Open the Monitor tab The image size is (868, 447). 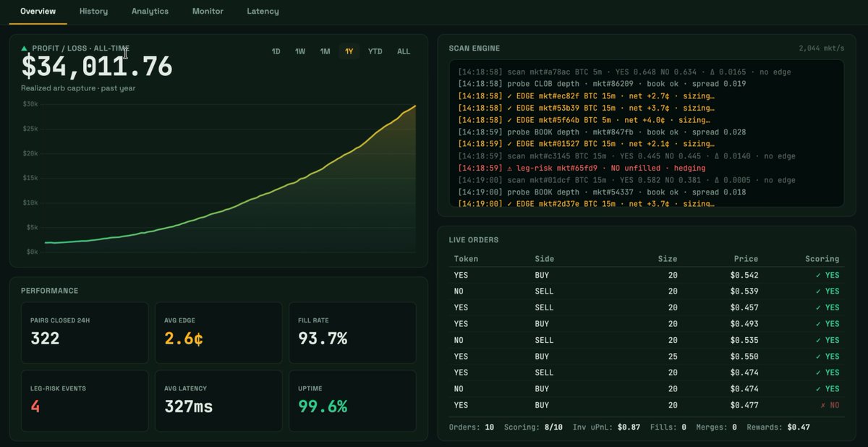point(208,12)
